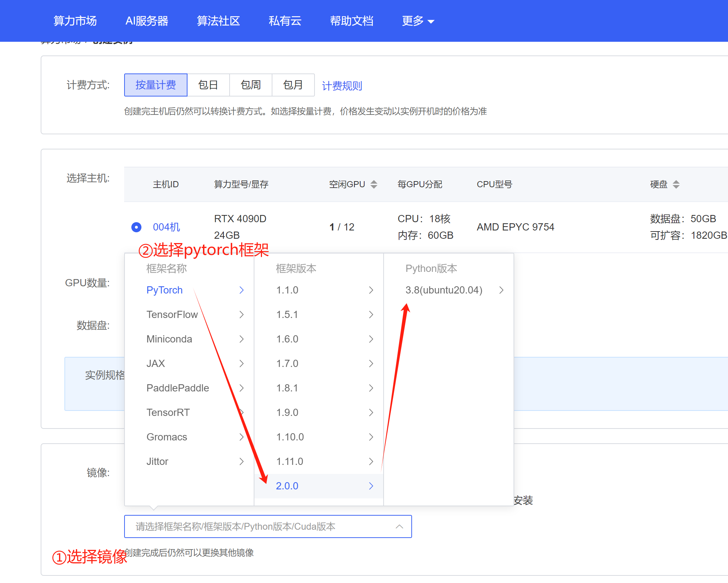Expand chevron beside version 1.7.0
The height and width of the screenshot is (583, 728).
[371, 364]
